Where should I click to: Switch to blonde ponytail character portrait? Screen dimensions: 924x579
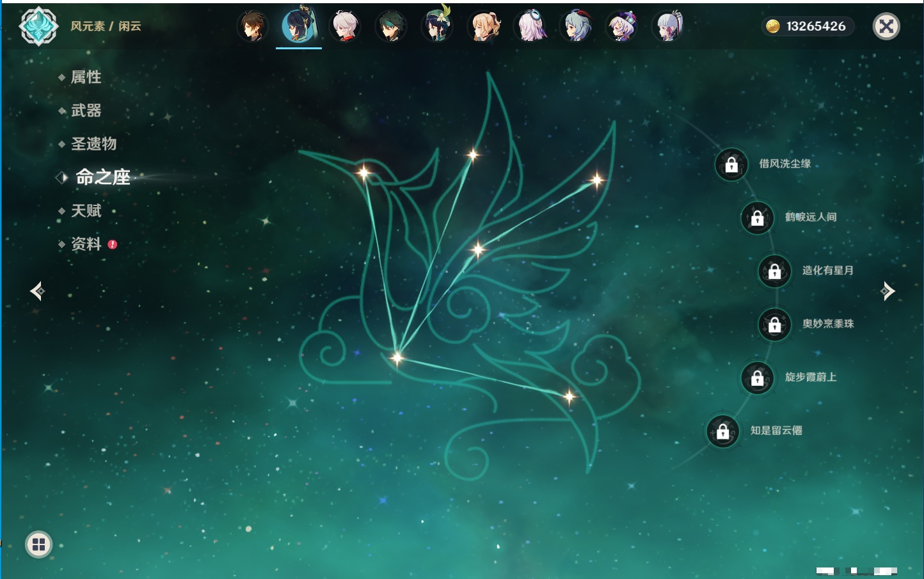[x=484, y=26]
